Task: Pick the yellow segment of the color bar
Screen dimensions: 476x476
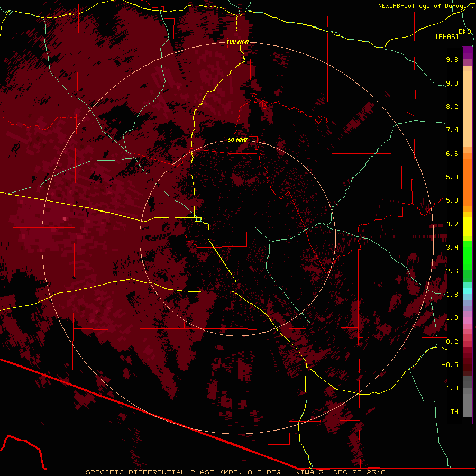Action: click(x=467, y=226)
